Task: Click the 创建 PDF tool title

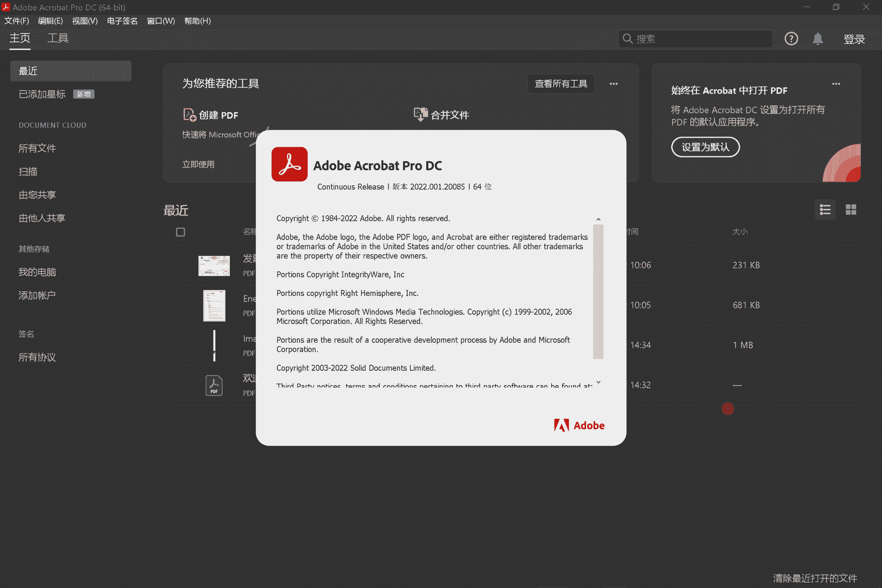Action: [218, 115]
